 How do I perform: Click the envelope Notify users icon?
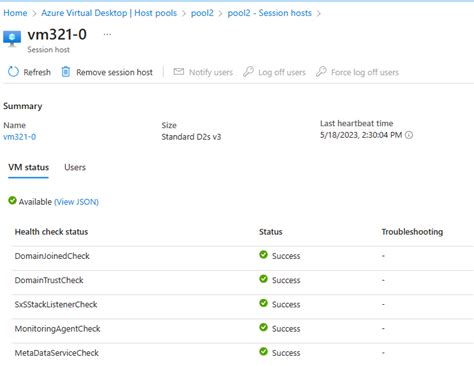click(179, 72)
